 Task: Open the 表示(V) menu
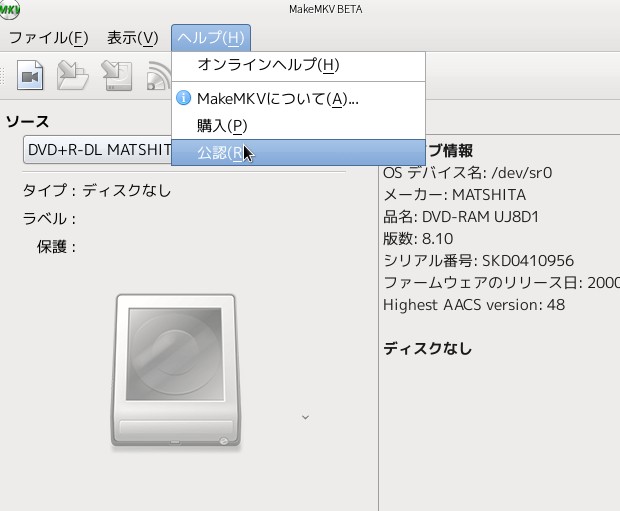pos(133,38)
